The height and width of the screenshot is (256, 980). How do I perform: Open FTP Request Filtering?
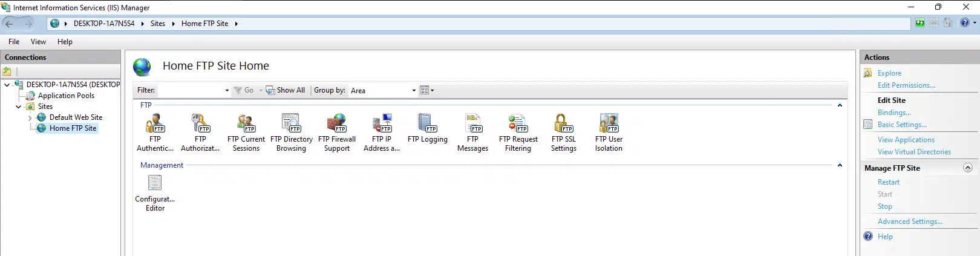pos(518,133)
